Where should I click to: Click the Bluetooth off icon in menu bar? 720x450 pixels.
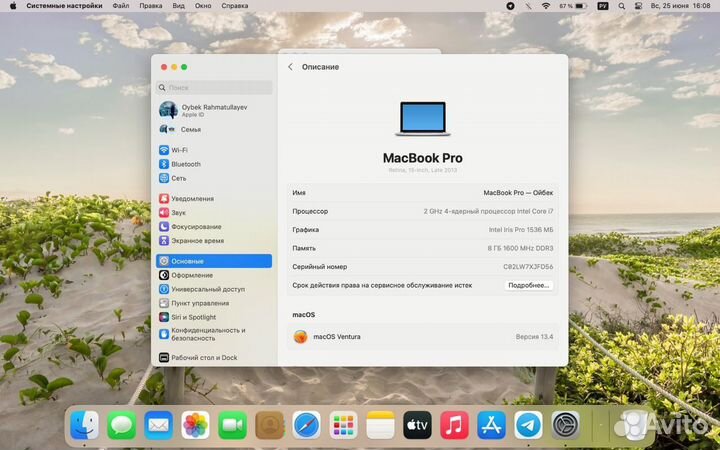pyautogui.click(x=528, y=6)
